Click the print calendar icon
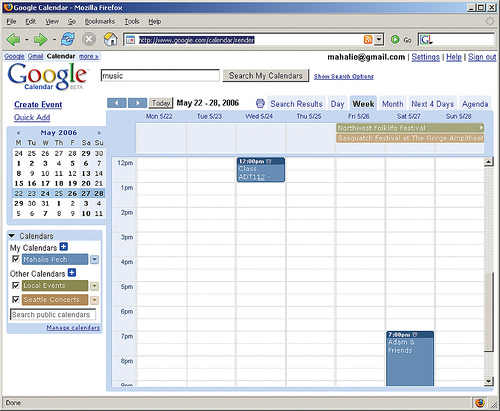Image resolution: width=500 pixels, height=411 pixels. tap(260, 103)
